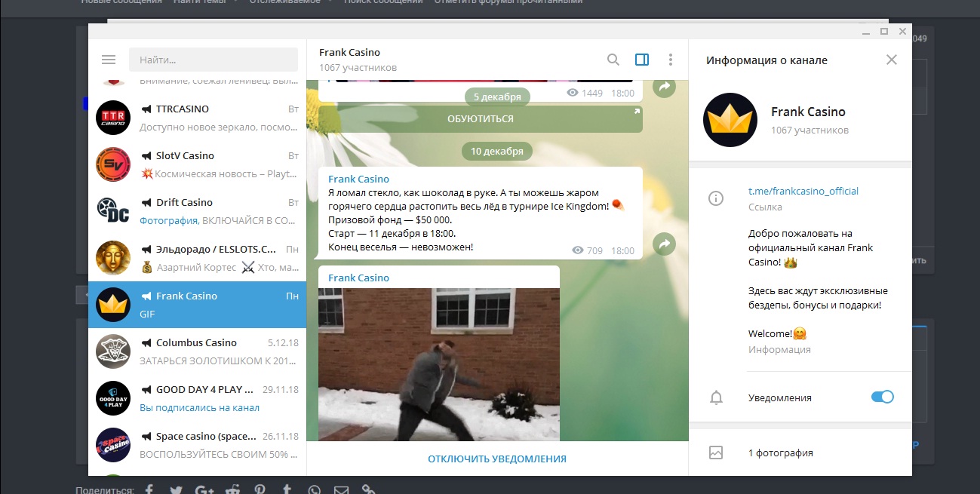Open TTRCASINO chat via its avatar
This screenshot has height=494, width=980.
pos(114,117)
